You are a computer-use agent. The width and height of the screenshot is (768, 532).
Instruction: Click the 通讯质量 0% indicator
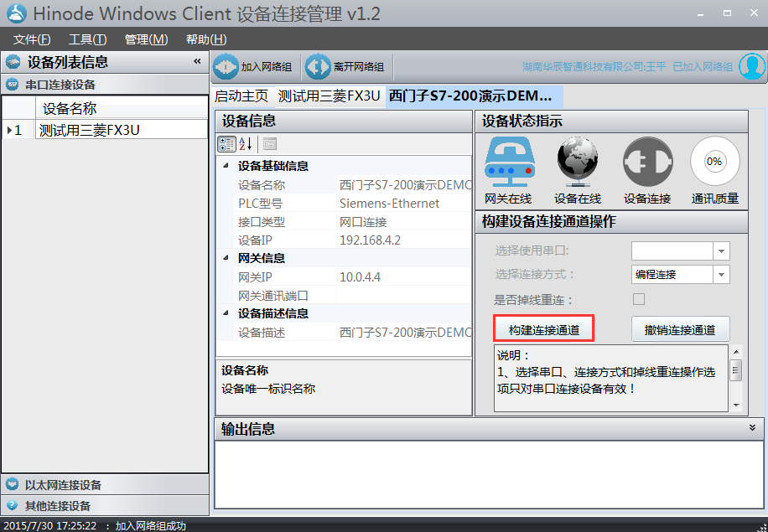coord(714,162)
